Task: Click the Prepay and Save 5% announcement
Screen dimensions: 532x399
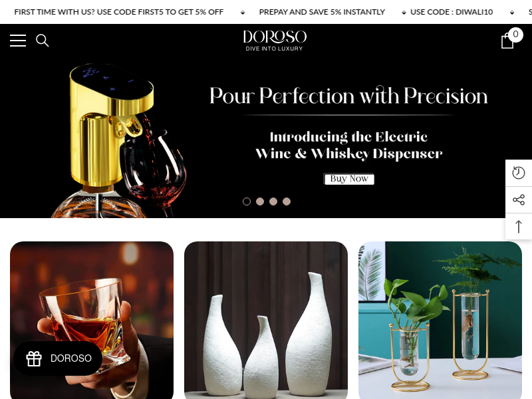Action: point(322,12)
